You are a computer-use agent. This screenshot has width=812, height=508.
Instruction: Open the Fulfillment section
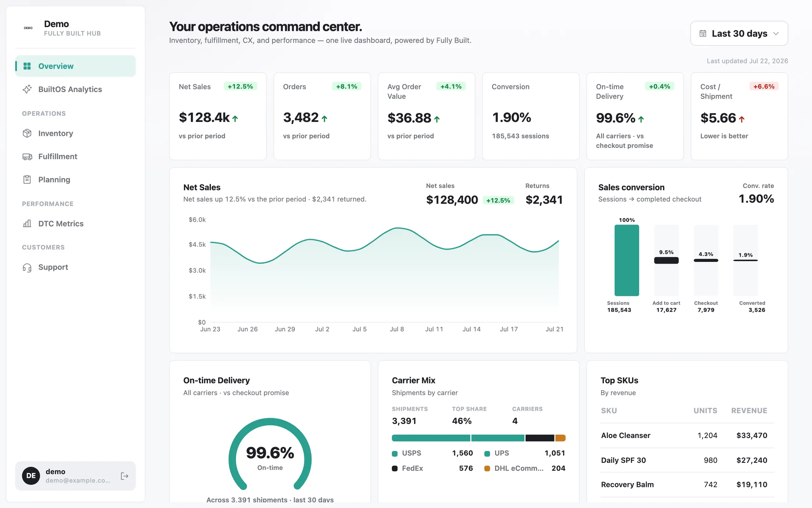pos(76,157)
